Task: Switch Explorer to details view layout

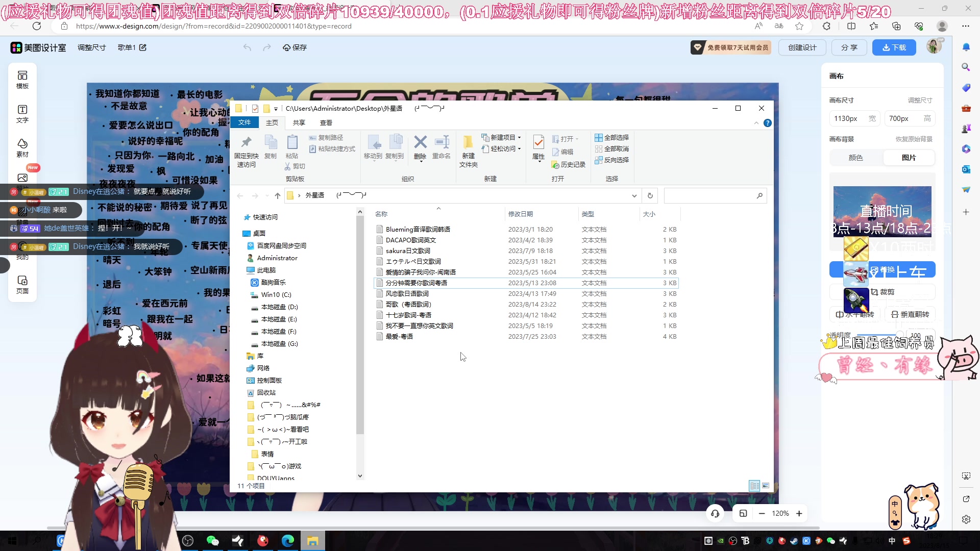Action: pyautogui.click(x=754, y=486)
